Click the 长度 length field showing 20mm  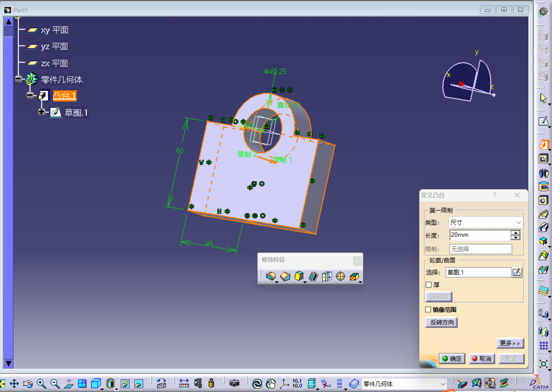(480, 235)
